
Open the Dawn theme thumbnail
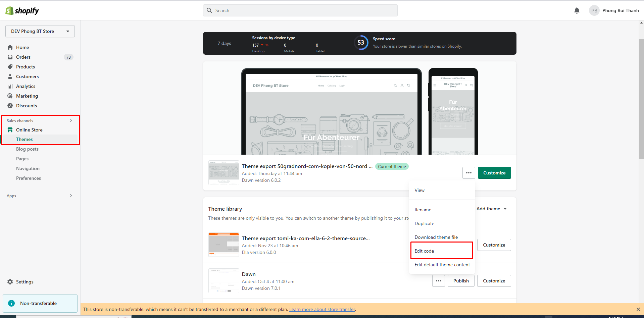(x=224, y=281)
